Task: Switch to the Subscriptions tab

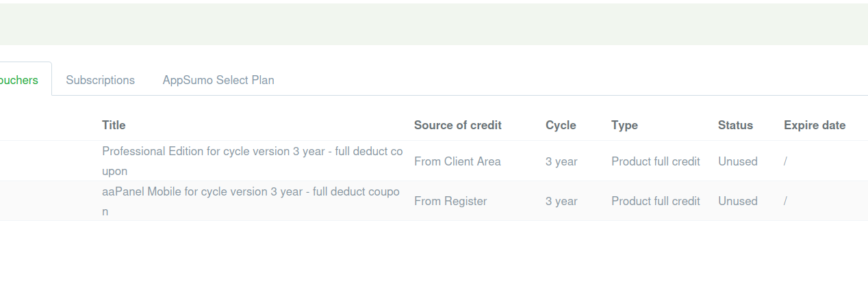Action: 100,80
